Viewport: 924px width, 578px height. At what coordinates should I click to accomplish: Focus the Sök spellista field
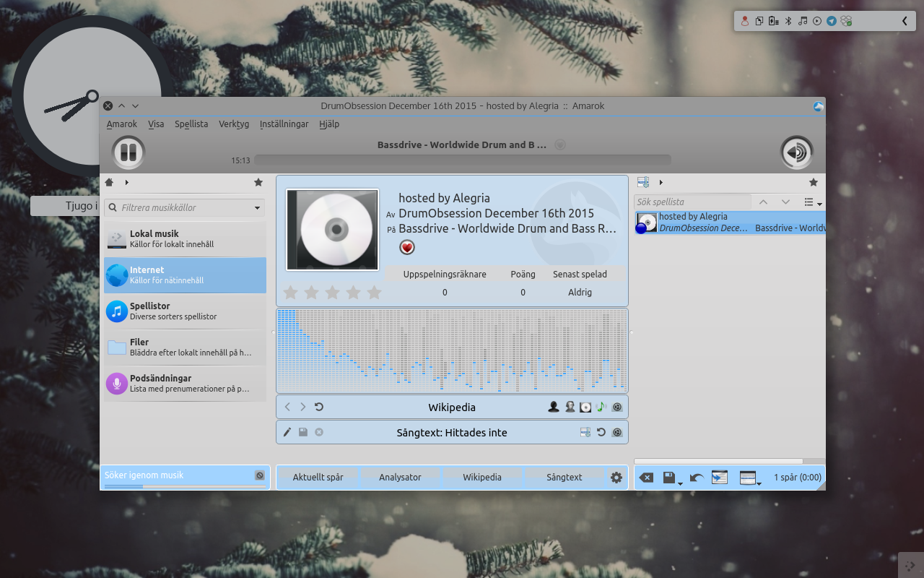click(693, 202)
